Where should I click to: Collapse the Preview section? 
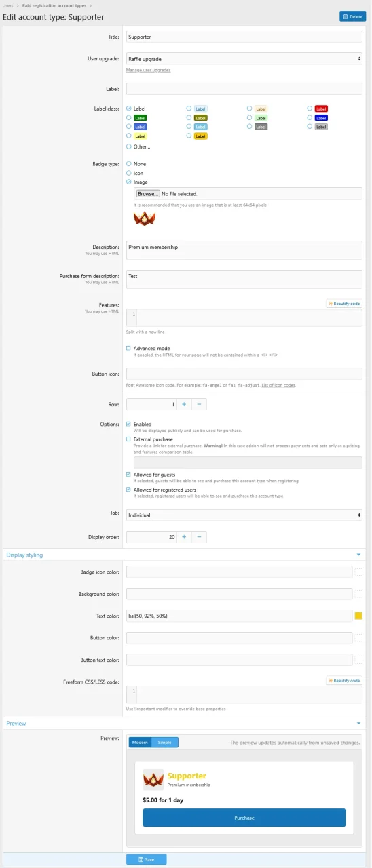tap(185, 724)
